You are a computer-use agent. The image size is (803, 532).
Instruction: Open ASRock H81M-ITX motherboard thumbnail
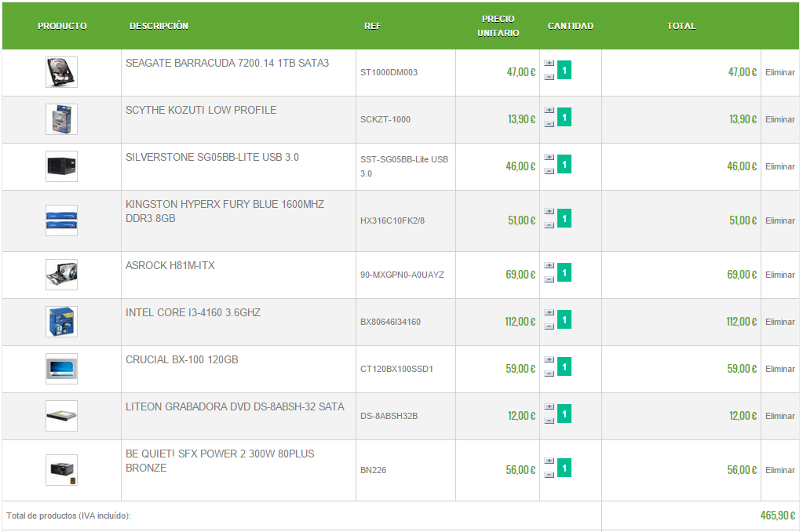(61, 275)
